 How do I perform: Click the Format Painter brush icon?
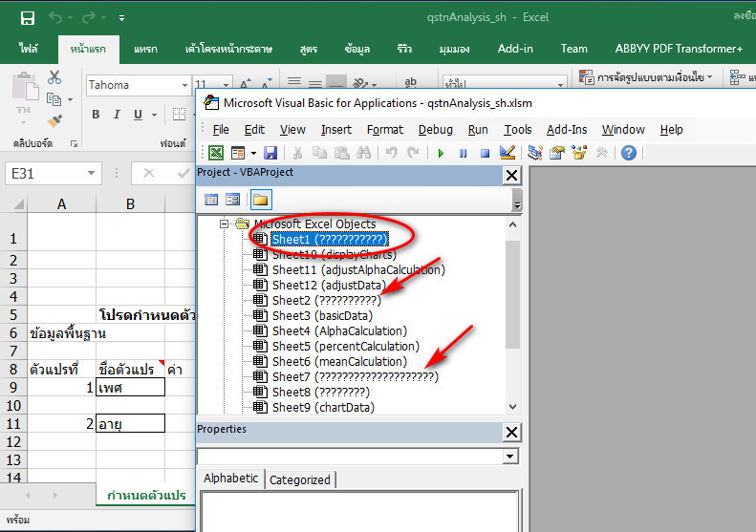[x=54, y=120]
